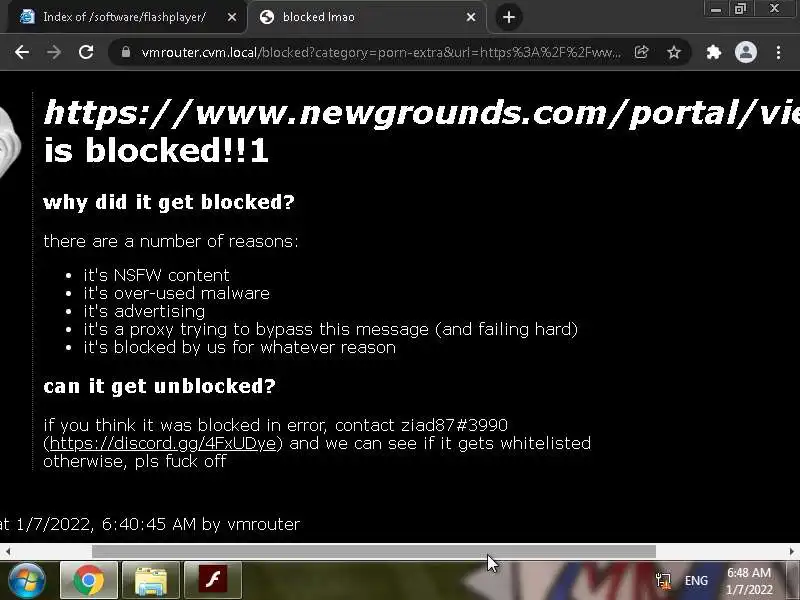This screenshot has width=800, height=600.
Task: Close the 'blocked lmao' tab
Action: pos(471,17)
